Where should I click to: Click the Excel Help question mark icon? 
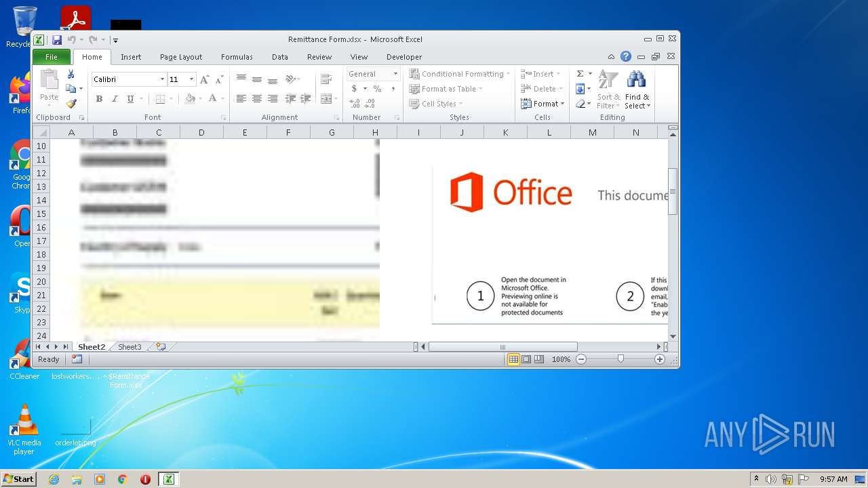click(626, 57)
